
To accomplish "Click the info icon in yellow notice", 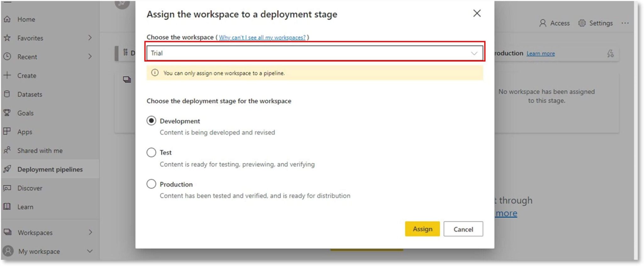I will click(155, 73).
